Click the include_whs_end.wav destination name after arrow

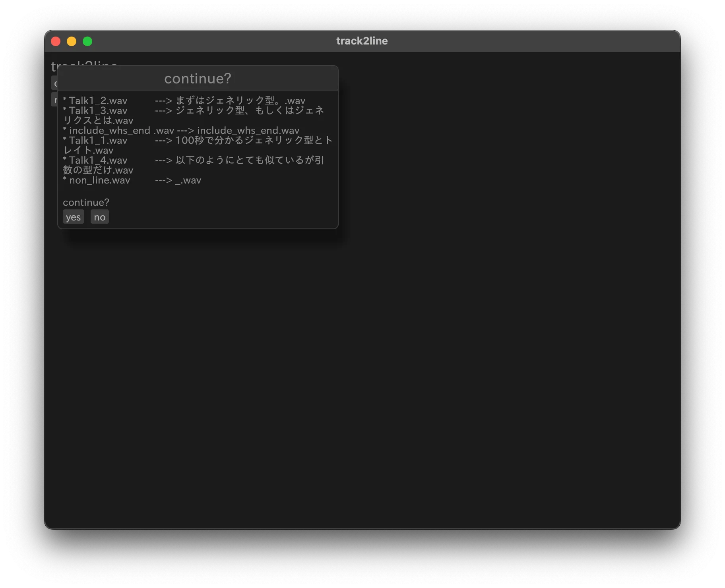[248, 130]
